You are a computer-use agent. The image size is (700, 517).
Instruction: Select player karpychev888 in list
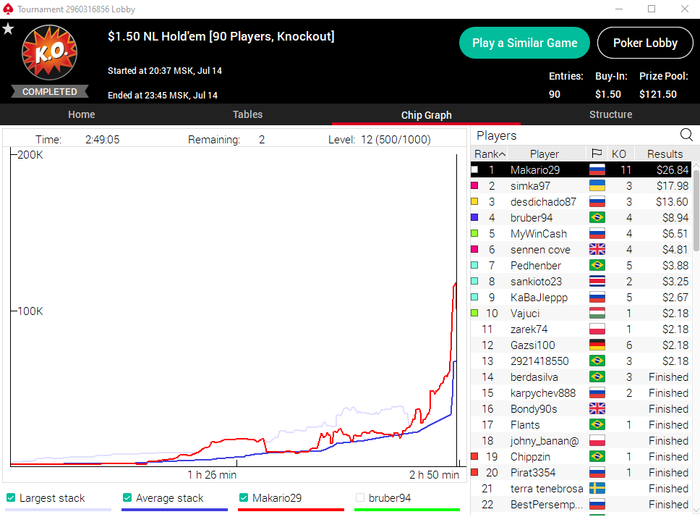tap(581, 393)
